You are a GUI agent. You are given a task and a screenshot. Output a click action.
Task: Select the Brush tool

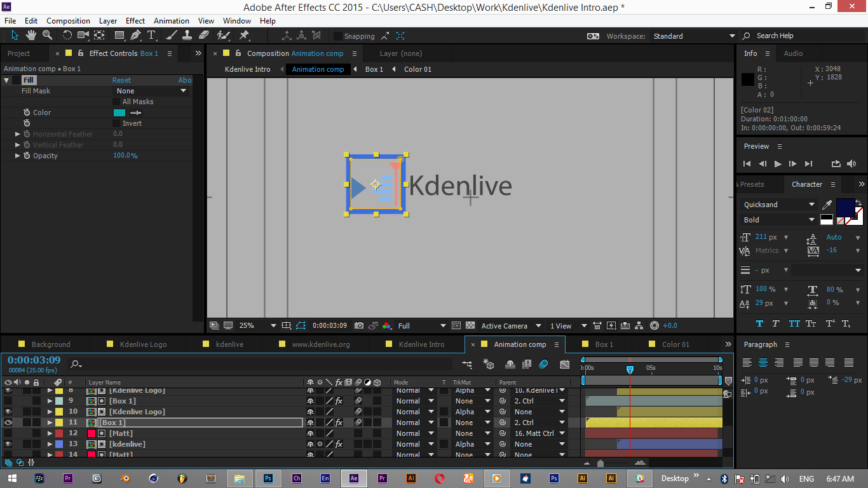[x=172, y=36]
